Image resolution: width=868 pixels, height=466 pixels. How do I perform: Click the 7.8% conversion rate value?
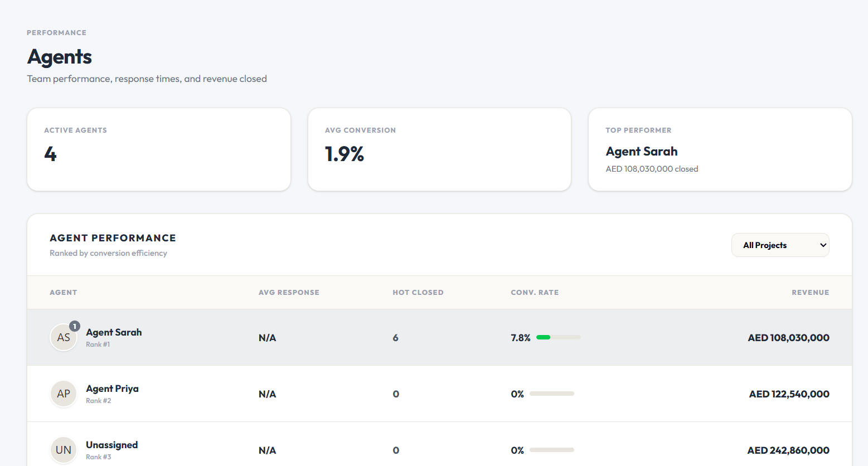click(x=521, y=338)
